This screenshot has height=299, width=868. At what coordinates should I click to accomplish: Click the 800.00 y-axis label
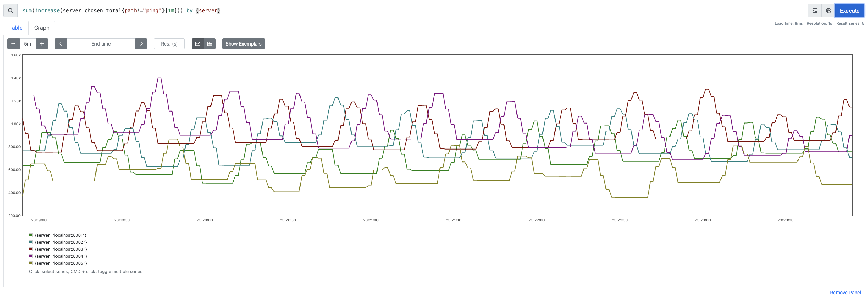14,147
